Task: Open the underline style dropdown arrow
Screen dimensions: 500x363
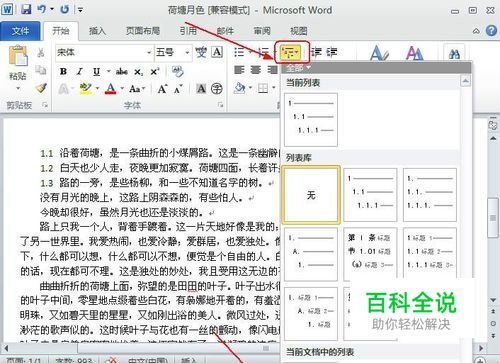Action: [108, 71]
